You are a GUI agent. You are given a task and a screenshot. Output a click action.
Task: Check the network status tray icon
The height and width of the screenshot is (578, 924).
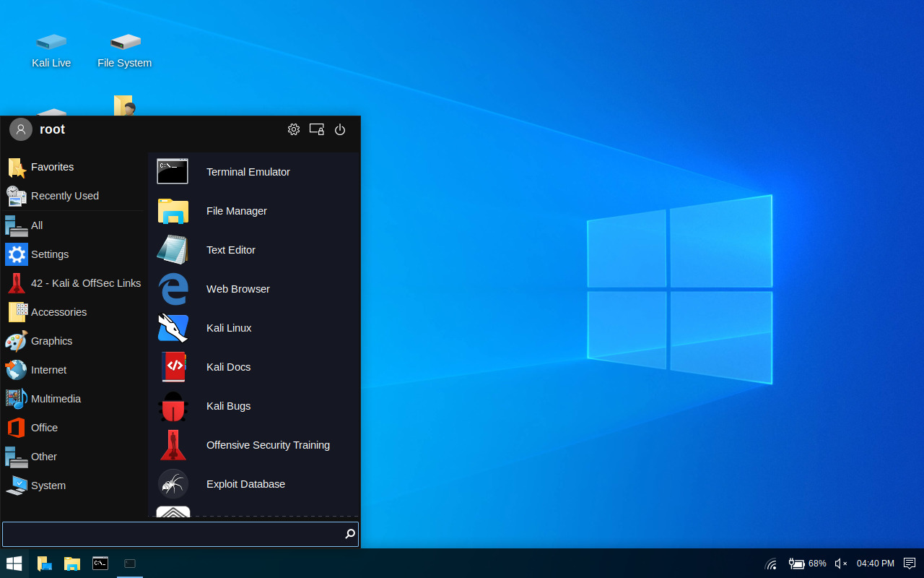(x=771, y=564)
